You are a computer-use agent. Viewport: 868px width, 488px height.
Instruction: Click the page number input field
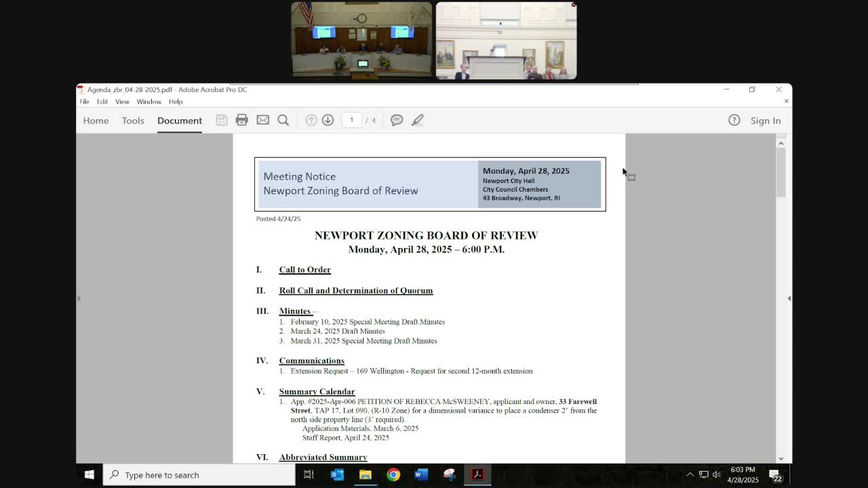351,120
